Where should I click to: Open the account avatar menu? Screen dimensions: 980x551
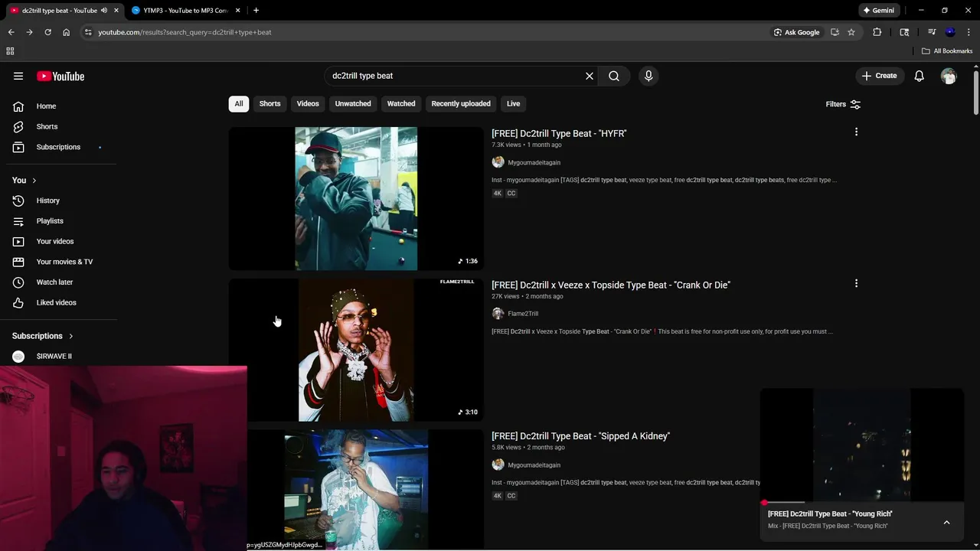pyautogui.click(x=949, y=76)
